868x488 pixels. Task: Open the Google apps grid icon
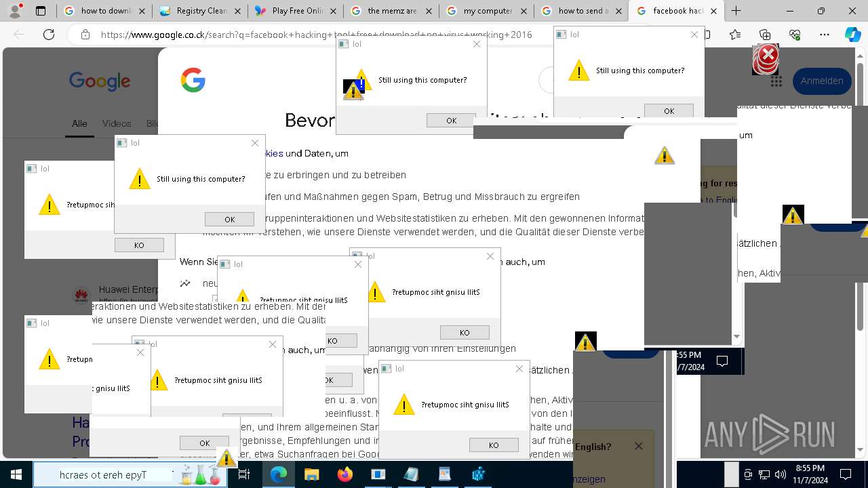[x=776, y=81]
